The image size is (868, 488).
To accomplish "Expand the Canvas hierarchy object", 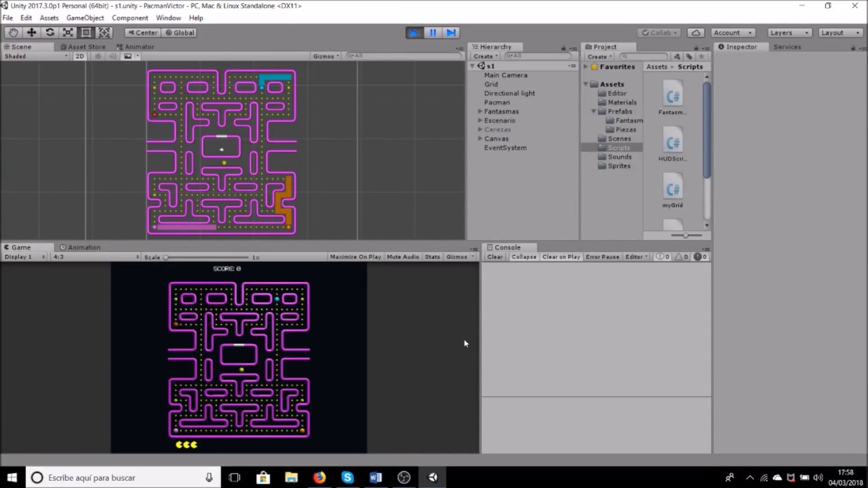I will 480,139.
